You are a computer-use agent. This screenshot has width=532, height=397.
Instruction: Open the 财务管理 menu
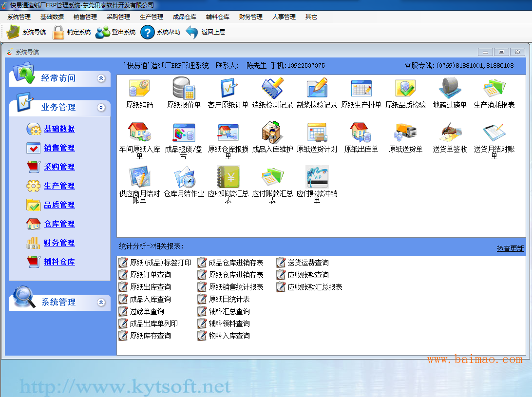[x=251, y=17]
